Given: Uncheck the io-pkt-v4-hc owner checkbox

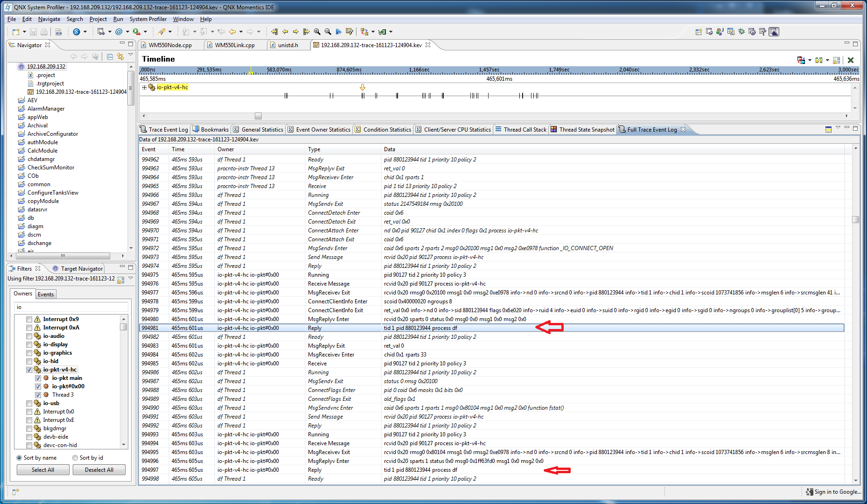Looking at the screenshot, I should coord(29,370).
